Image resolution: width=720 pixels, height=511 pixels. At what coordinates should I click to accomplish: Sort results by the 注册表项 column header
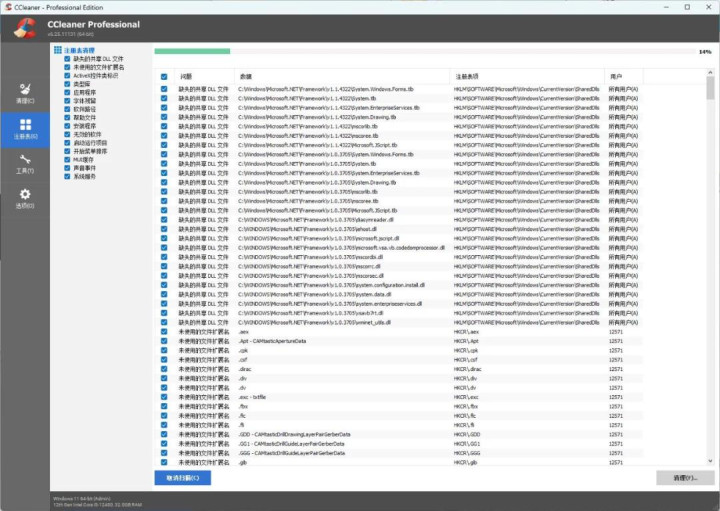point(467,76)
